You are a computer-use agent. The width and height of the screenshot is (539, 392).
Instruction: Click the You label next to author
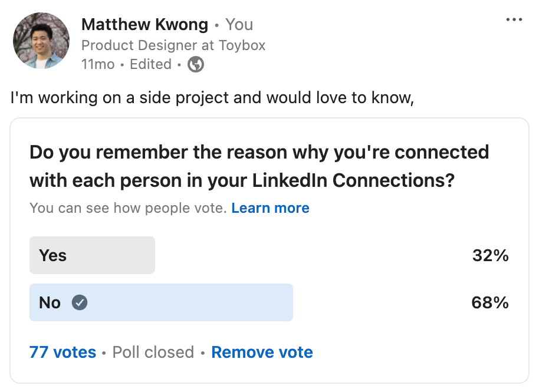coord(239,24)
